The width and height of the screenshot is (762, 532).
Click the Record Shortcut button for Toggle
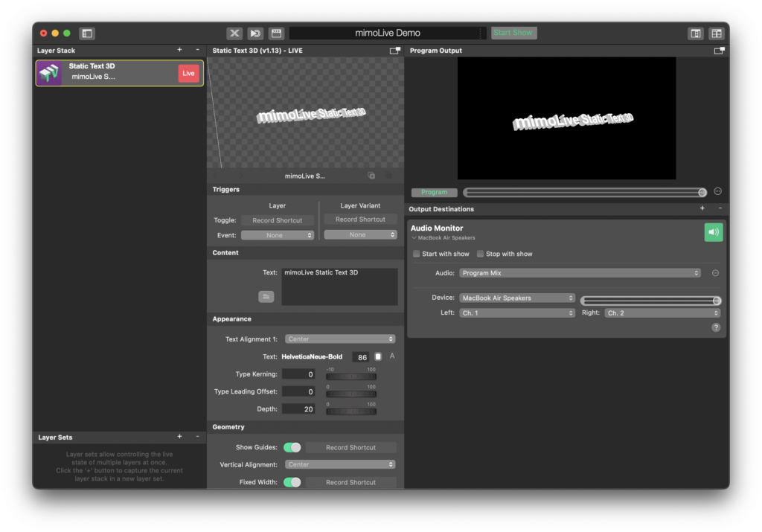pos(278,219)
